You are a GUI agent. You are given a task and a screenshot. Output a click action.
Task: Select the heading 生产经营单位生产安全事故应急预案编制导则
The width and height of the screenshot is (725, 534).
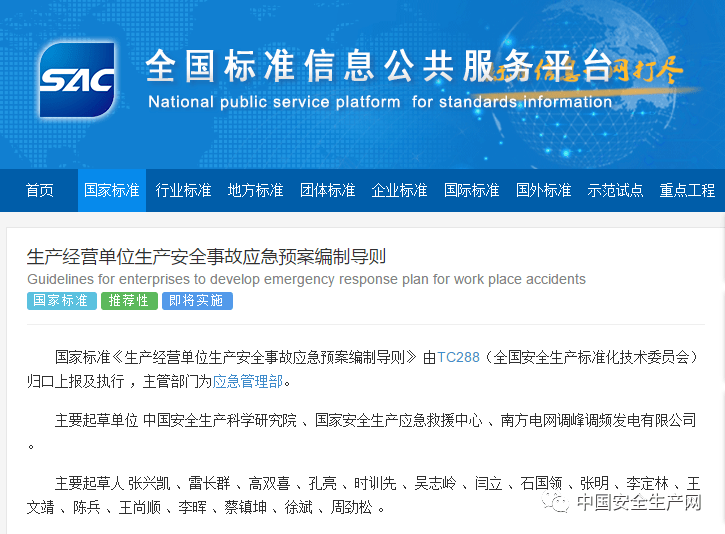[x=206, y=257]
